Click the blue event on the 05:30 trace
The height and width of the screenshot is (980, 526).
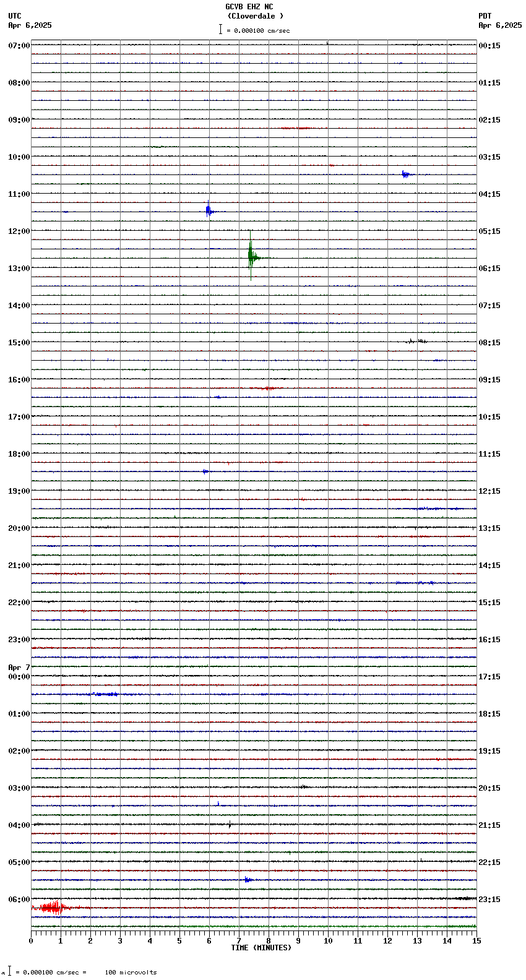pos(248,879)
